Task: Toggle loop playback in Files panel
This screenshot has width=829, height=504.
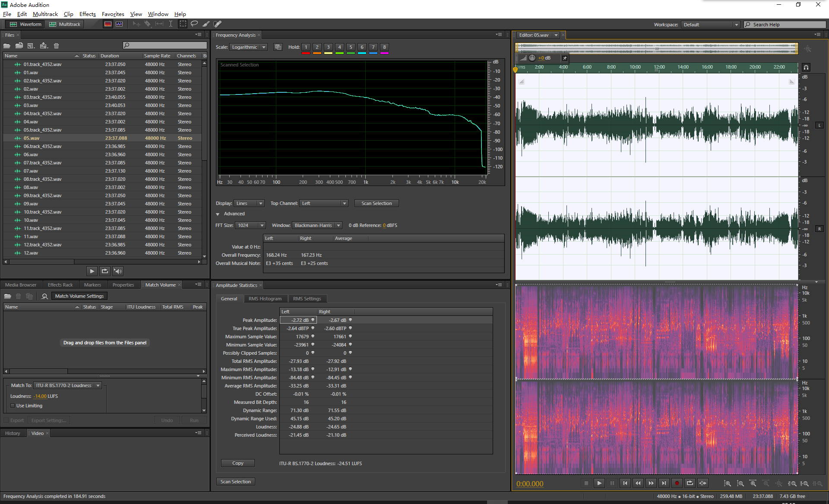Action: coord(104,271)
